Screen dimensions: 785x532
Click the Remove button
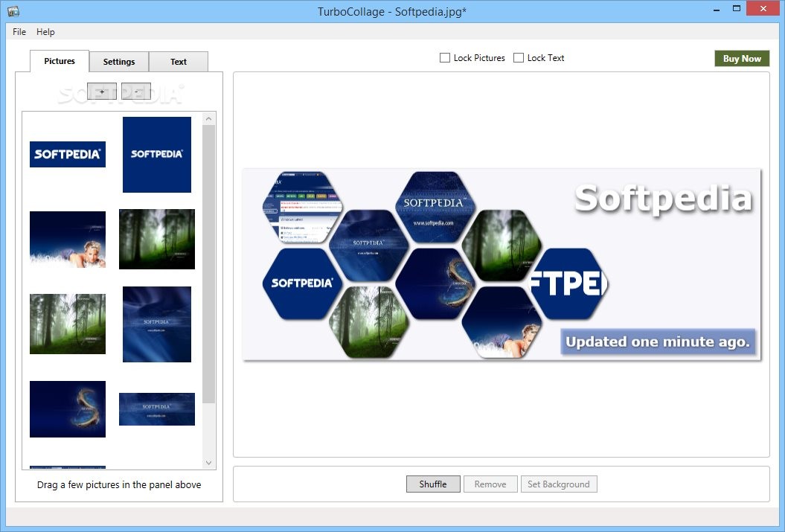[x=490, y=484]
